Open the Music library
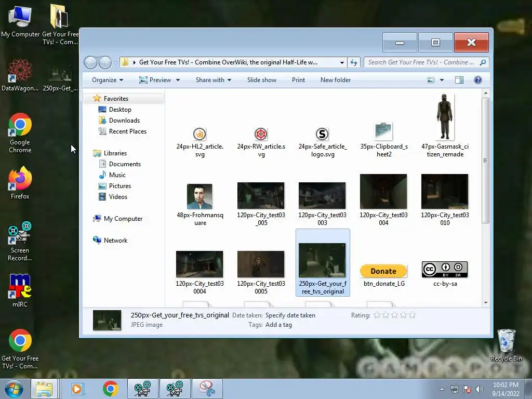532x399 pixels. pyautogui.click(x=117, y=175)
